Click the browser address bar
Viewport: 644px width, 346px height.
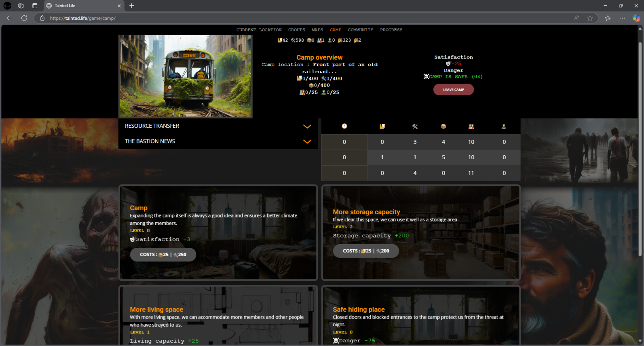tap(283, 18)
